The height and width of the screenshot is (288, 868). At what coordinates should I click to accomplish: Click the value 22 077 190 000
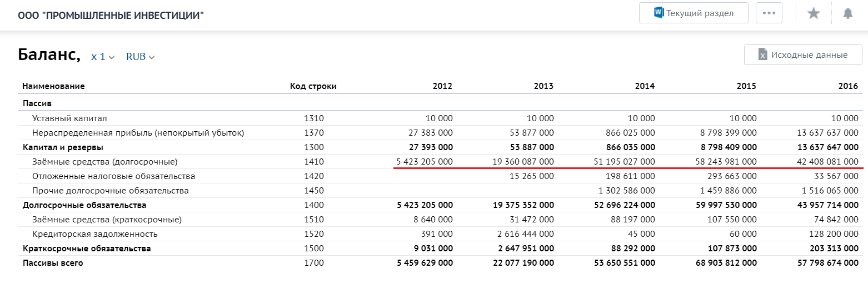(x=523, y=263)
